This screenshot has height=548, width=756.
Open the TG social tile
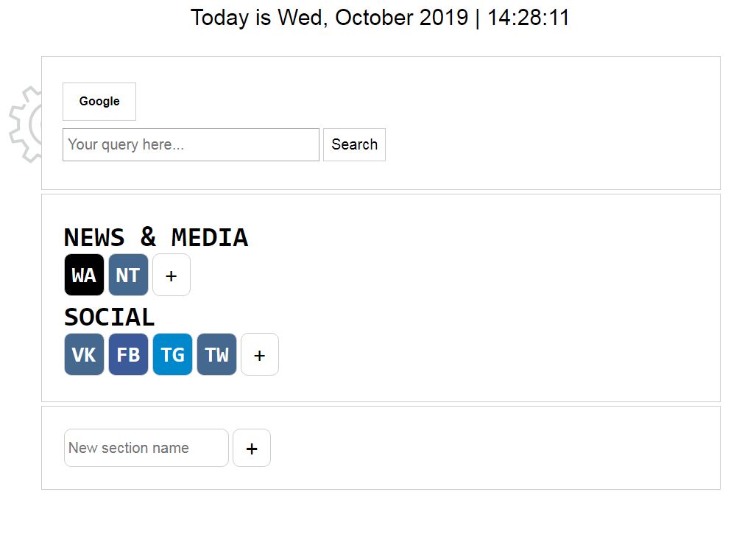[172, 354]
